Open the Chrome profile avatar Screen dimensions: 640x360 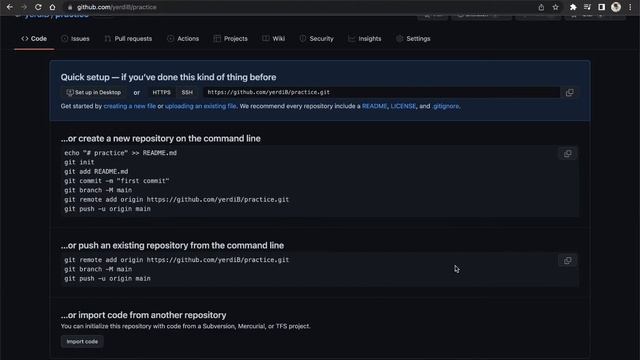coord(616,7)
